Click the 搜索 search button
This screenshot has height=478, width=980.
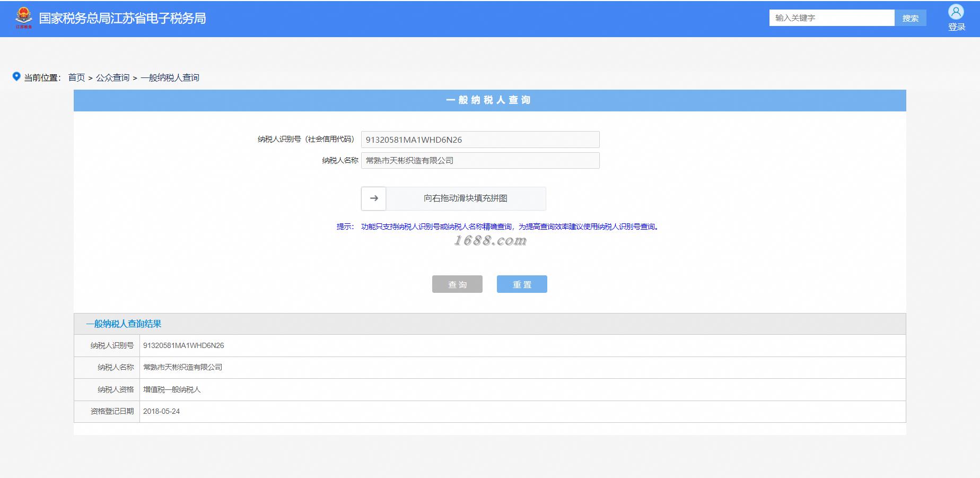911,18
